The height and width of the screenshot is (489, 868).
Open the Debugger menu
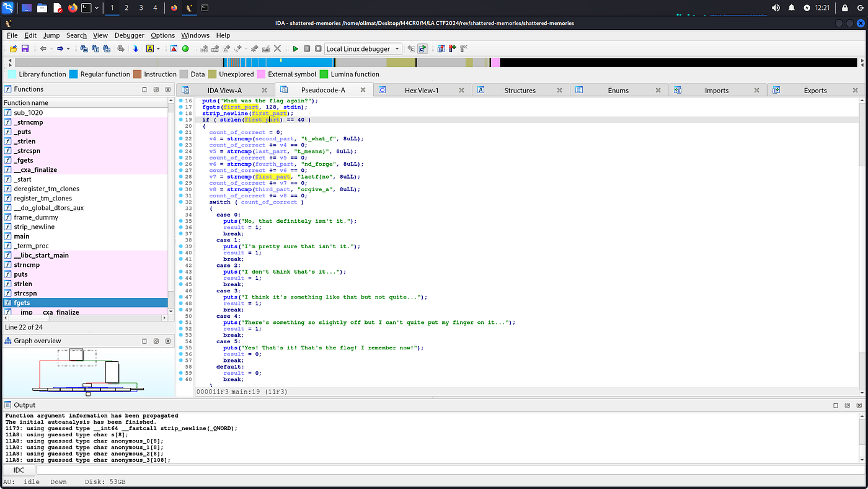click(x=129, y=35)
